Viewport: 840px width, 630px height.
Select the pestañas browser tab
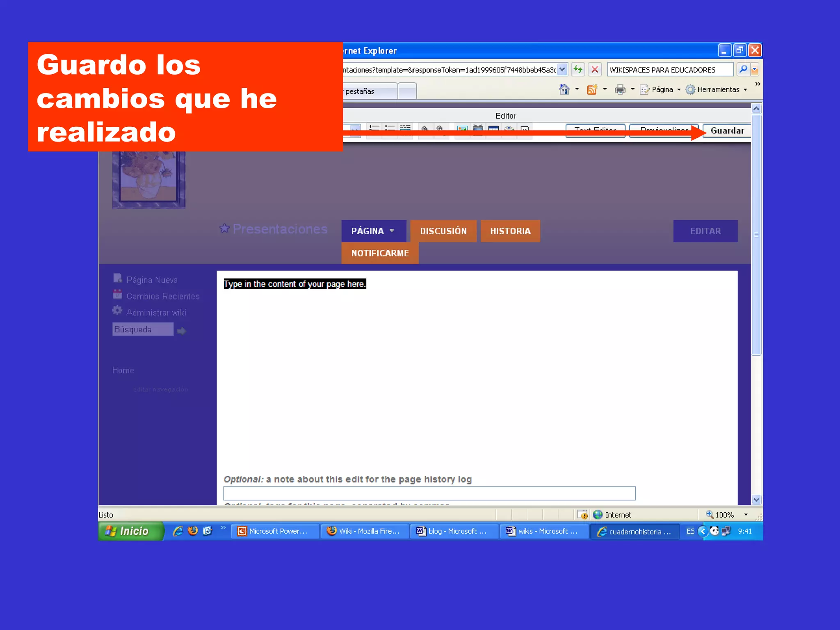click(369, 91)
